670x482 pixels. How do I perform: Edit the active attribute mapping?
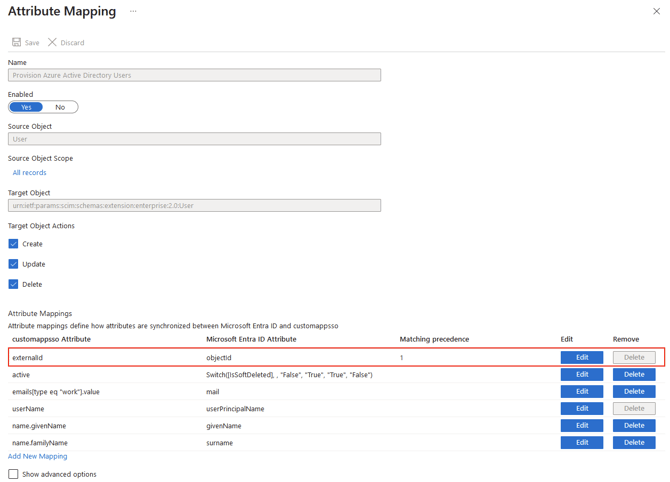[x=581, y=375]
